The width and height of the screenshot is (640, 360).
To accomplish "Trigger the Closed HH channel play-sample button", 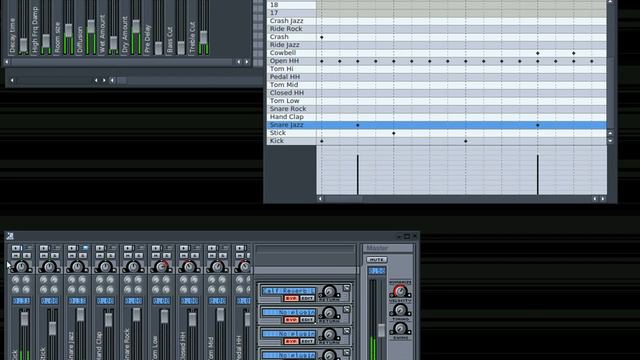I will [x=184, y=248].
